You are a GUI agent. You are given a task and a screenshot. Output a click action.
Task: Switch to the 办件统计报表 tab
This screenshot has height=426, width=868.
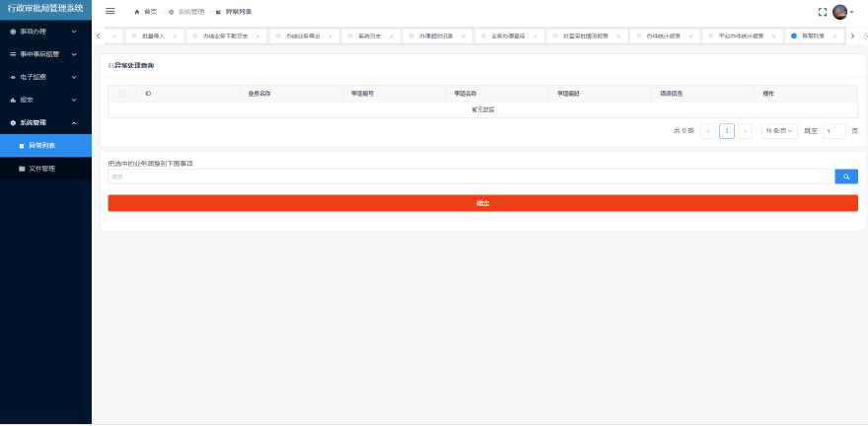[x=663, y=35]
